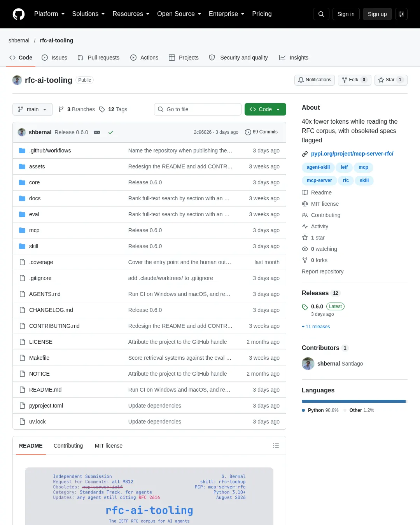420x525 pixels.
Task: Open the Security and quality tab
Action: click(238, 58)
